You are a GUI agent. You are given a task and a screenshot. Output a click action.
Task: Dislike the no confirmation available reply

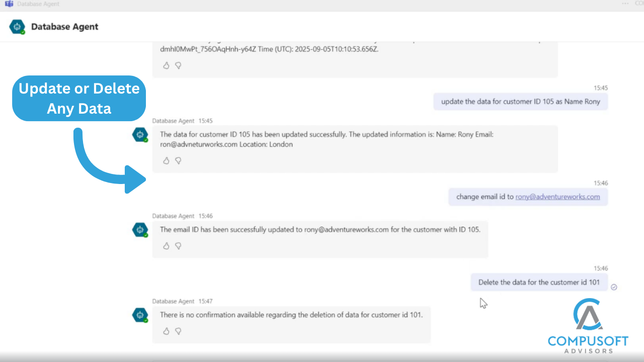(x=178, y=331)
